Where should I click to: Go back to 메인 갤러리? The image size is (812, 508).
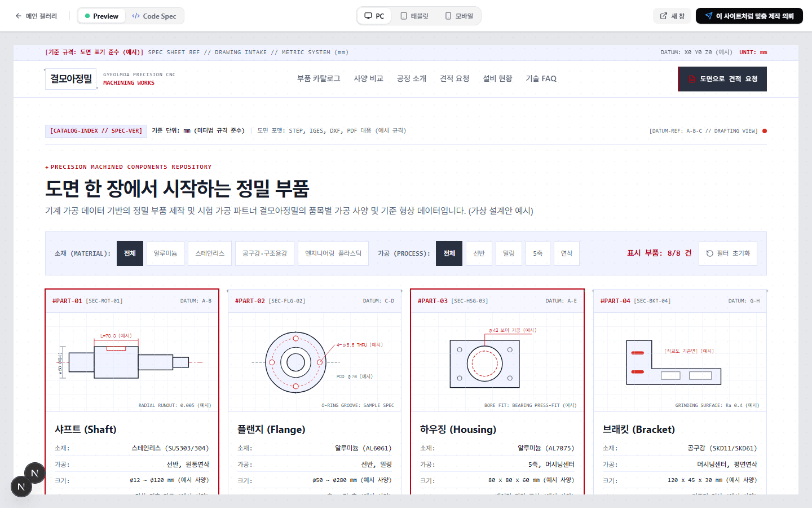36,16
